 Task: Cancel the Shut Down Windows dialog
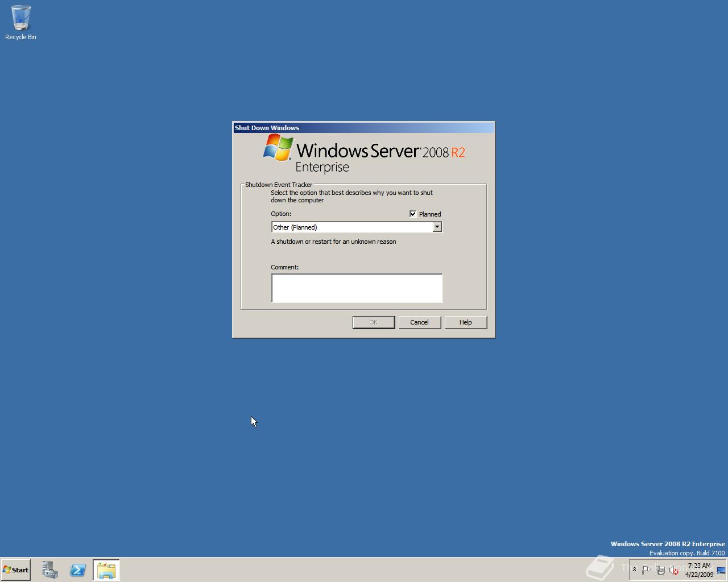[x=419, y=322]
